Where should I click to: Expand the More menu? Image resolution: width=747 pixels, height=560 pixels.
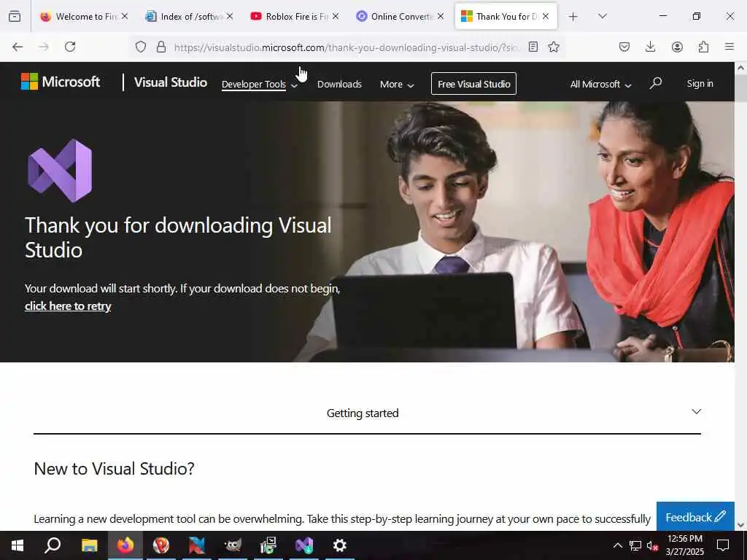click(x=397, y=85)
